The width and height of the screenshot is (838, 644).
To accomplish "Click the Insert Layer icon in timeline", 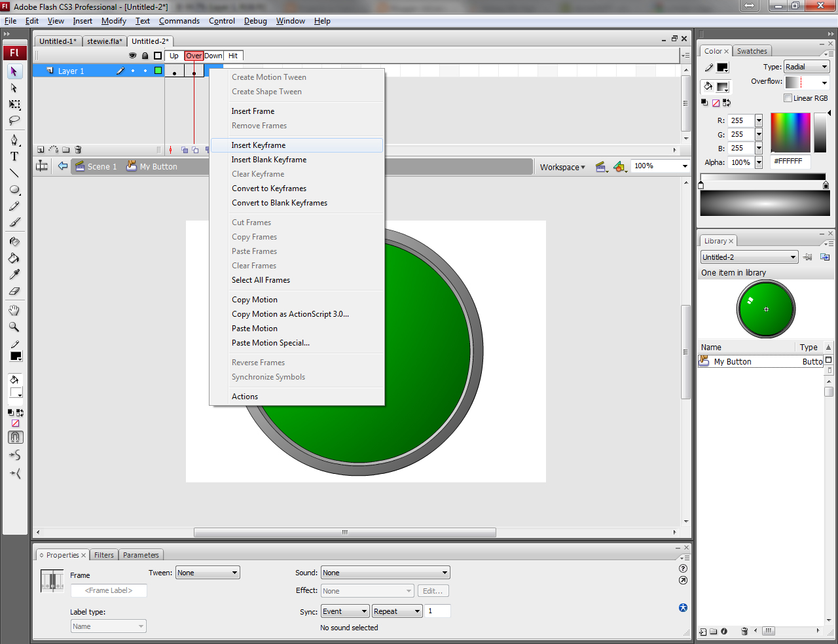I will [x=41, y=150].
